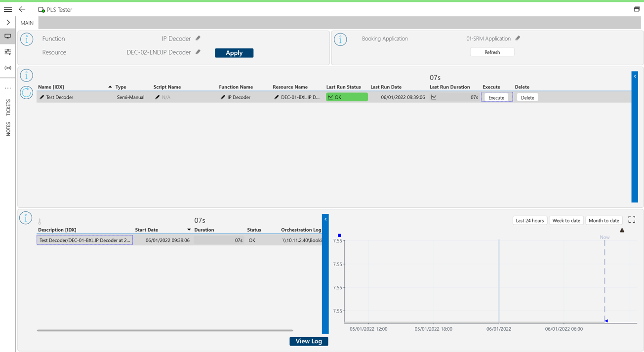The image size is (644, 352).
Task: Collapse tests table blue side panel
Action: click(635, 77)
